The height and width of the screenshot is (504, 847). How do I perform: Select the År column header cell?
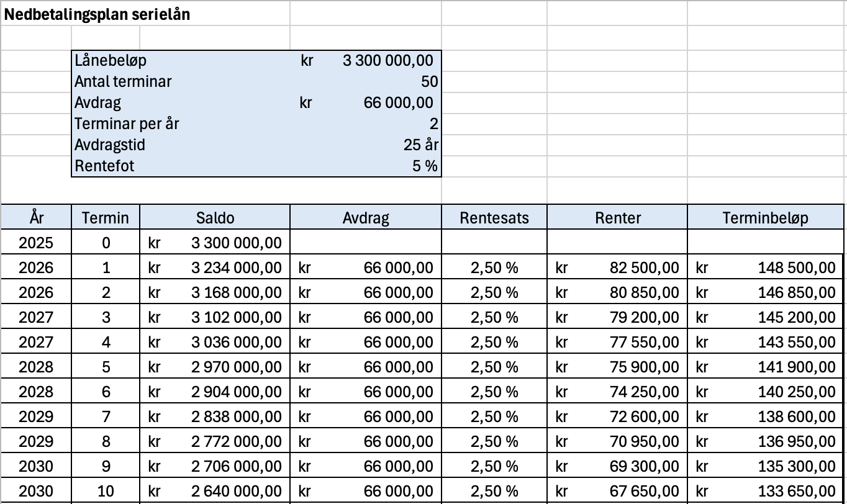point(36,217)
